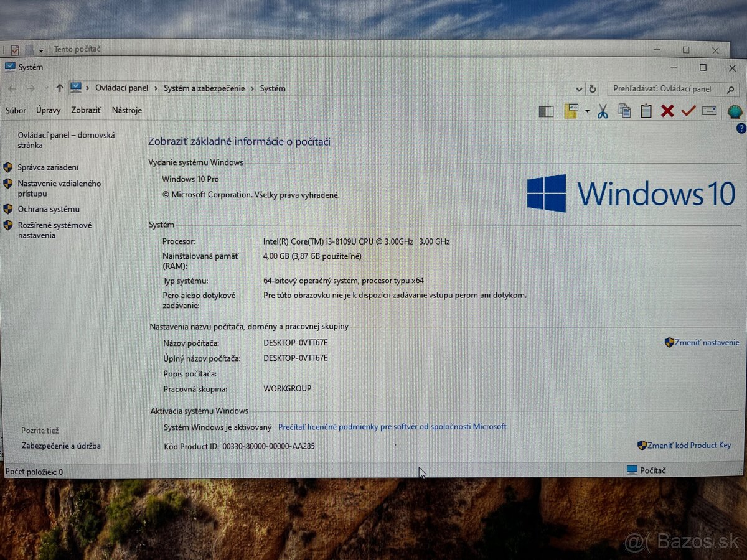Click the teal shell icon in toolbar
The height and width of the screenshot is (560, 747).
click(x=735, y=111)
